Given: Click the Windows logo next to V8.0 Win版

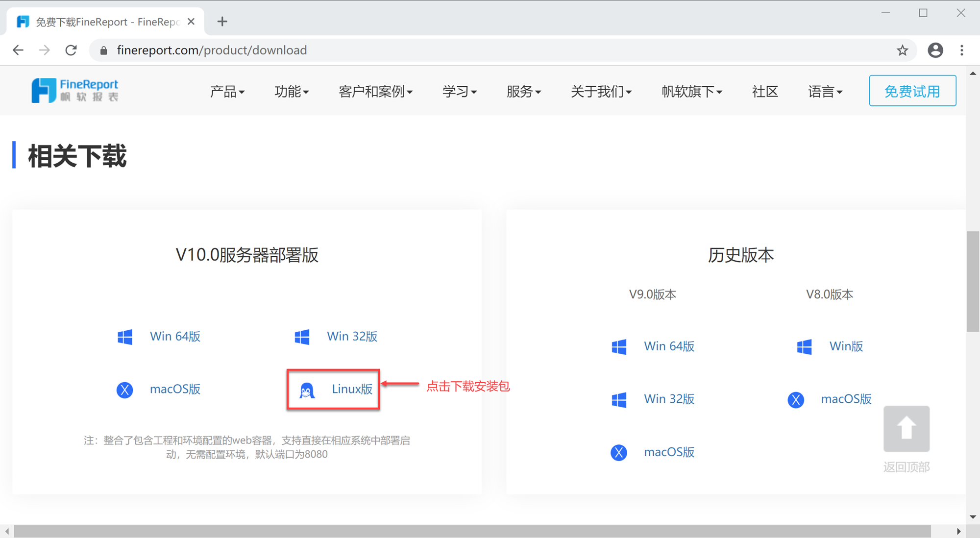Looking at the screenshot, I should pyautogui.click(x=804, y=346).
